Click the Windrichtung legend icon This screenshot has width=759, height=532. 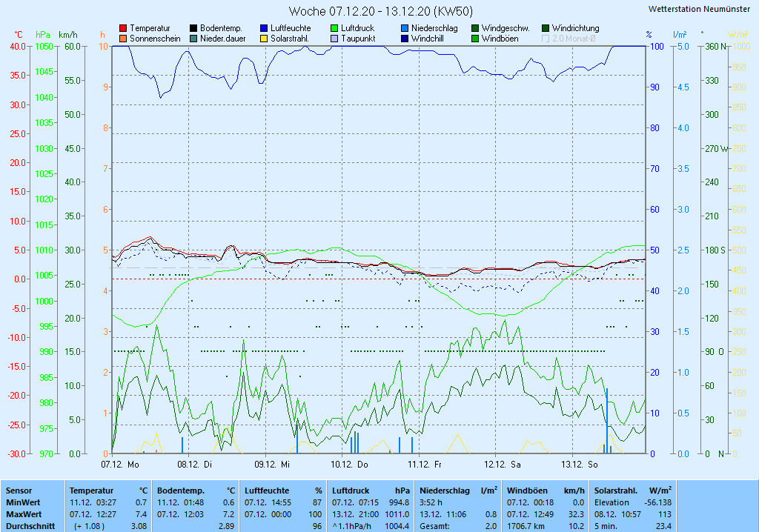click(546, 28)
